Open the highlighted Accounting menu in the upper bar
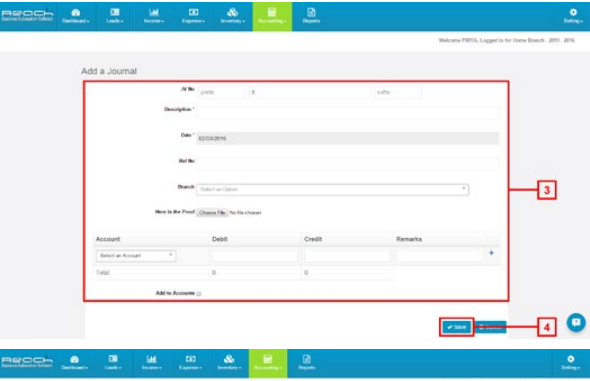 pos(272,17)
